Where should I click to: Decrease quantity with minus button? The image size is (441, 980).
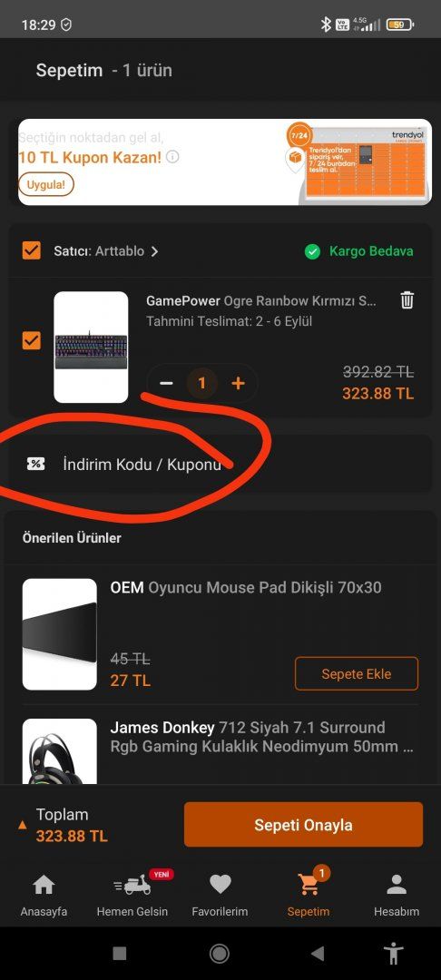point(166,383)
